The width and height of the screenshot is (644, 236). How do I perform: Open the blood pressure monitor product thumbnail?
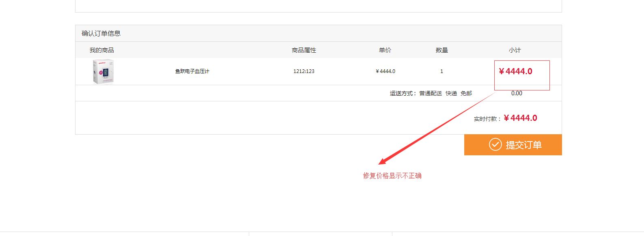pos(103,71)
